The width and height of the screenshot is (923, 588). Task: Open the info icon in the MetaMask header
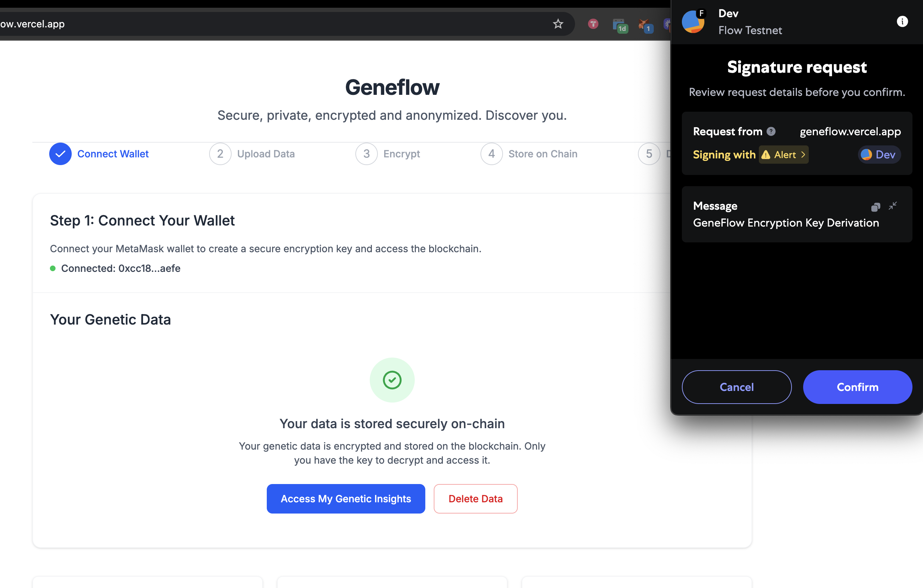[902, 21]
